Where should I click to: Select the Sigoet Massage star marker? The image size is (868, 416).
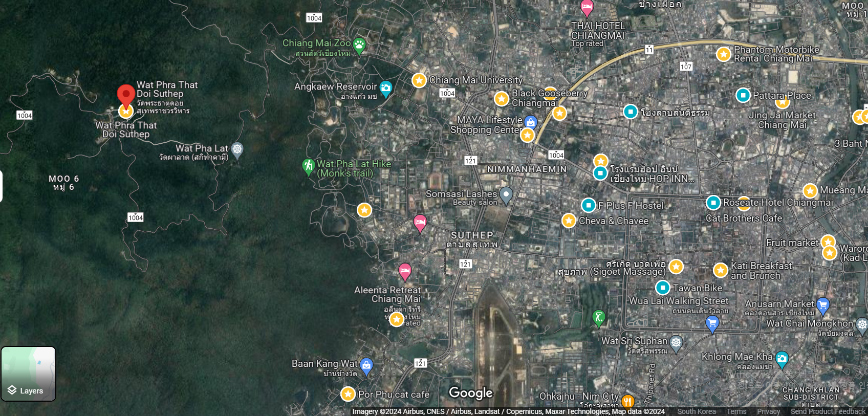[x=676, y=266]
